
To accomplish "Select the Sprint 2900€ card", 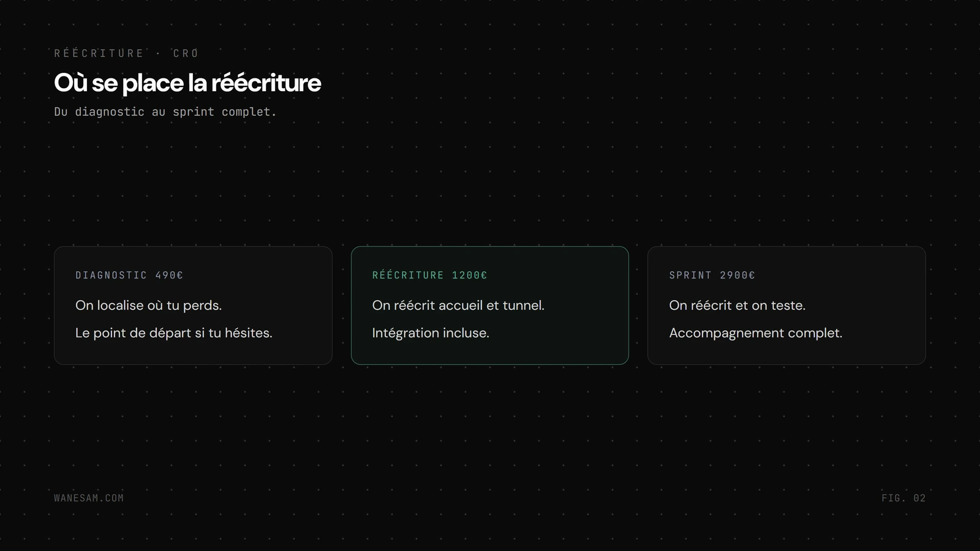I will tap(786, 305).
